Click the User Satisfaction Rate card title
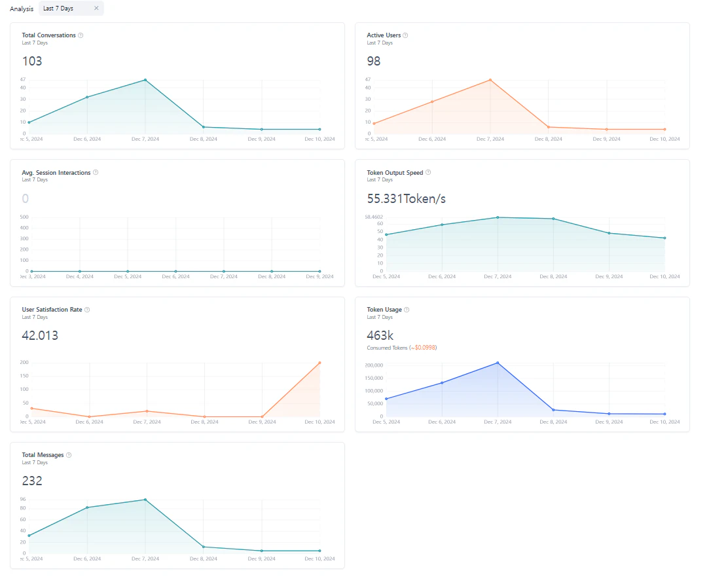Screen dimensions: 709x588 click(x=52, y=310)
